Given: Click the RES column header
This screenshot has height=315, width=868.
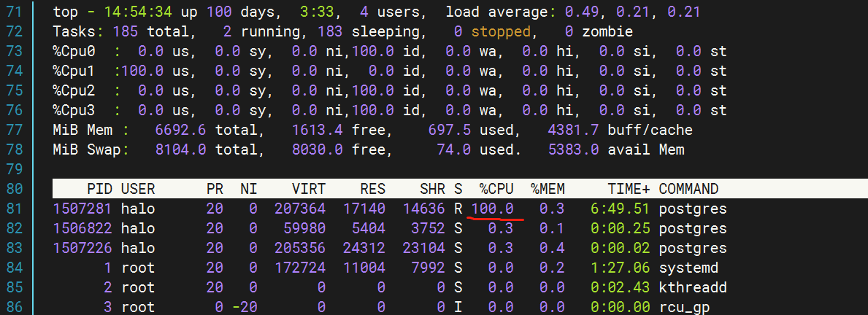Looking at the screenshot, I should (x=372, y=189).
